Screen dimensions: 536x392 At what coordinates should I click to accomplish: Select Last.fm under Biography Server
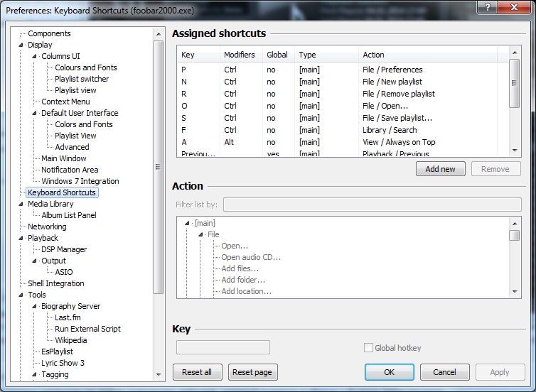pyautogui.click(x=68, y=317)
